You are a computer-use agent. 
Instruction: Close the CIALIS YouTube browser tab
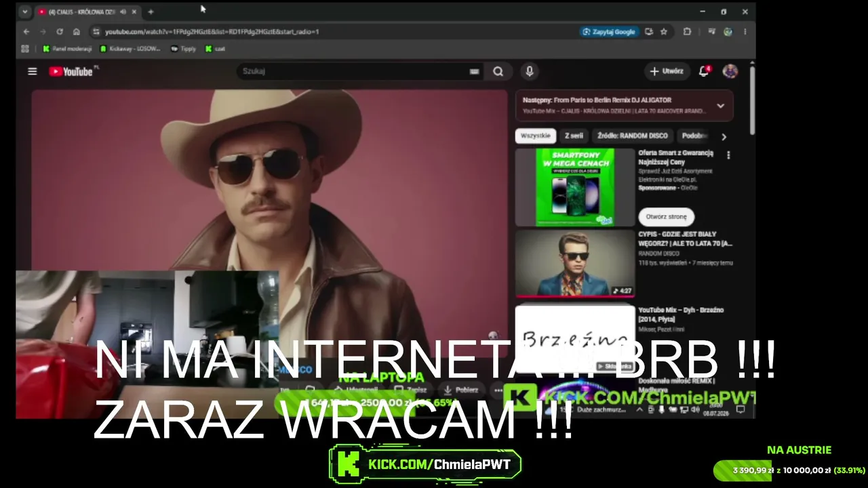[134, 12]
